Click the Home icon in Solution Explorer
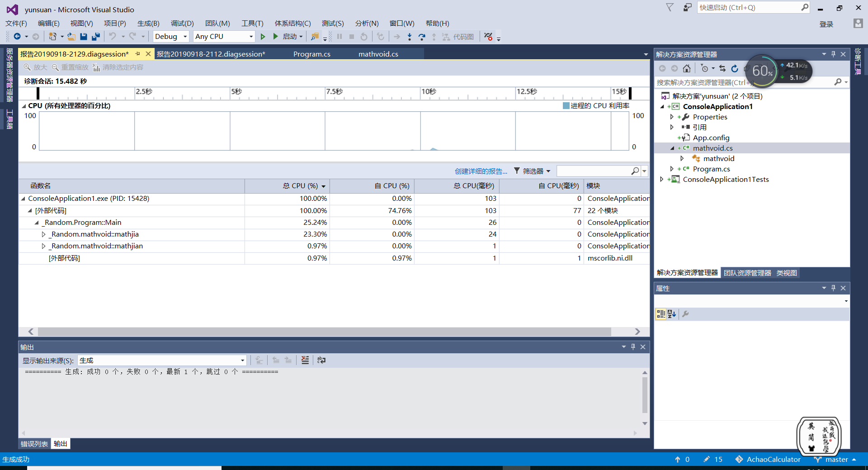 pyautogui.click(x=687, y=68)
